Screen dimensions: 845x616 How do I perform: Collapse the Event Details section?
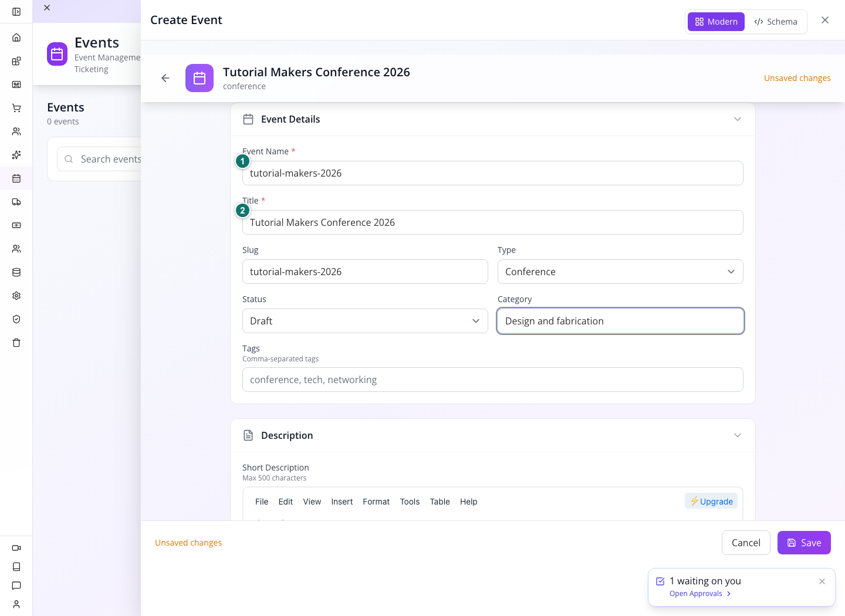(x=738, y=119)
